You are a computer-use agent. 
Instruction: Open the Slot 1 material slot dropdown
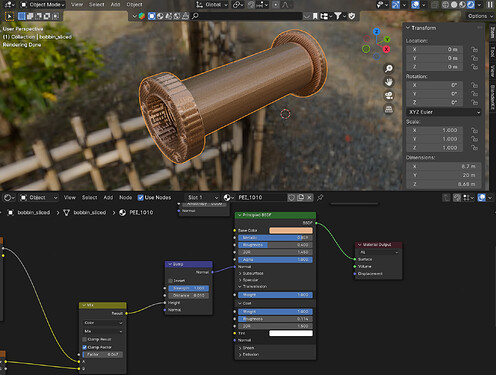(x=202, y=198)
